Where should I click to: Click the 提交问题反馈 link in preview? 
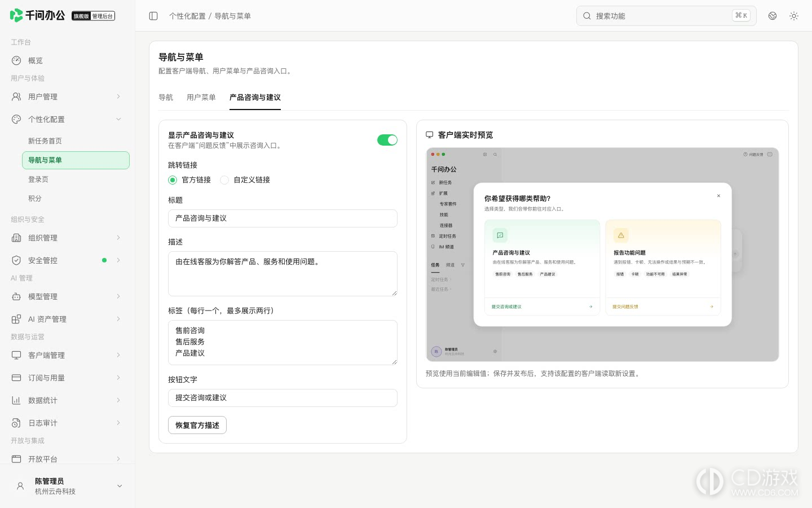625,306
